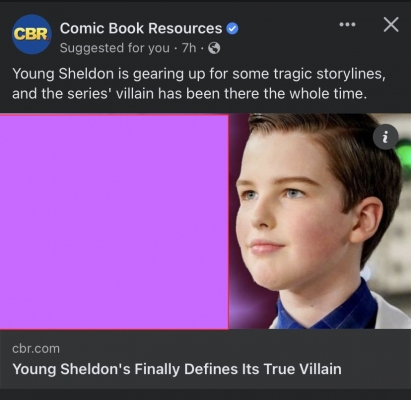
Task: Open the article photo of the boy
Action: [320, 221]
